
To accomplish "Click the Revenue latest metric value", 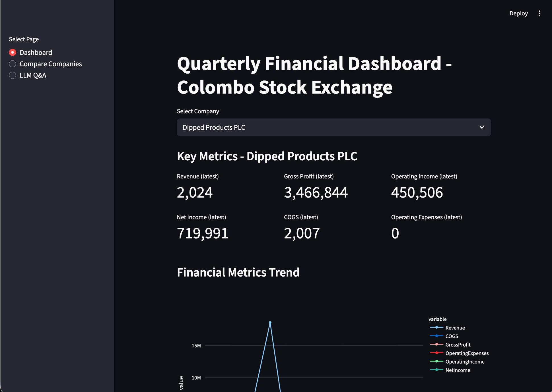I will point(195,192).
